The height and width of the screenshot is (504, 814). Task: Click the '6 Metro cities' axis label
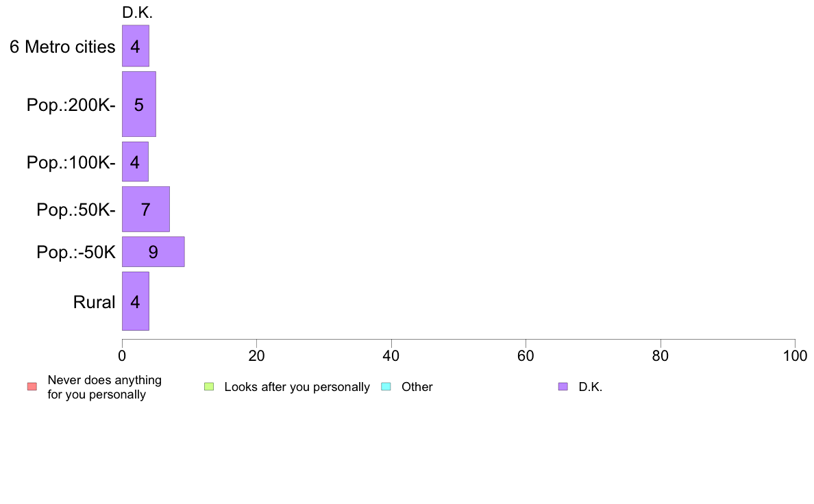point(62,47)
